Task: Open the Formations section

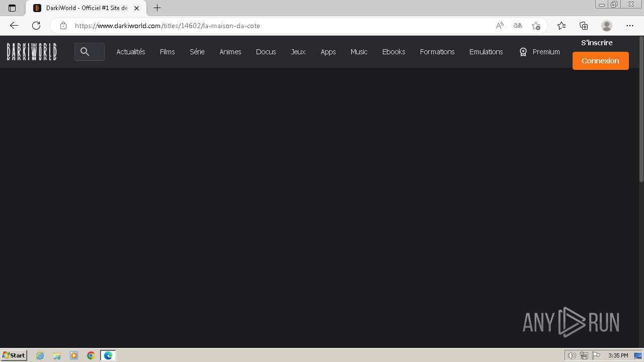Action: (x=437, y=52)
